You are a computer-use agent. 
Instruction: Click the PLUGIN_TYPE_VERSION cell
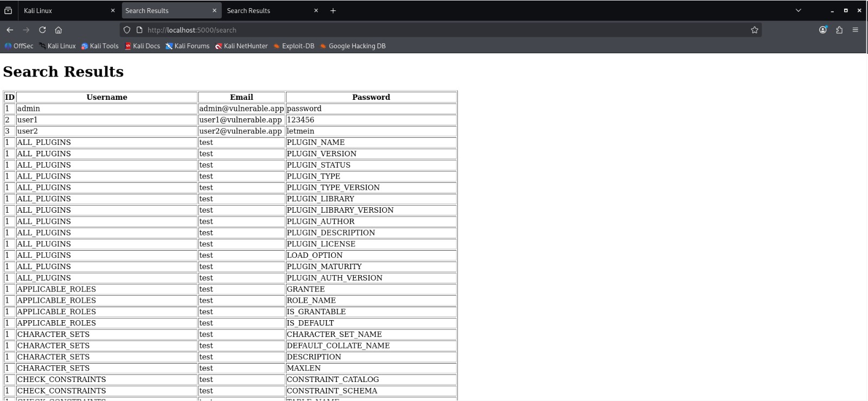(x=371, y=188)
